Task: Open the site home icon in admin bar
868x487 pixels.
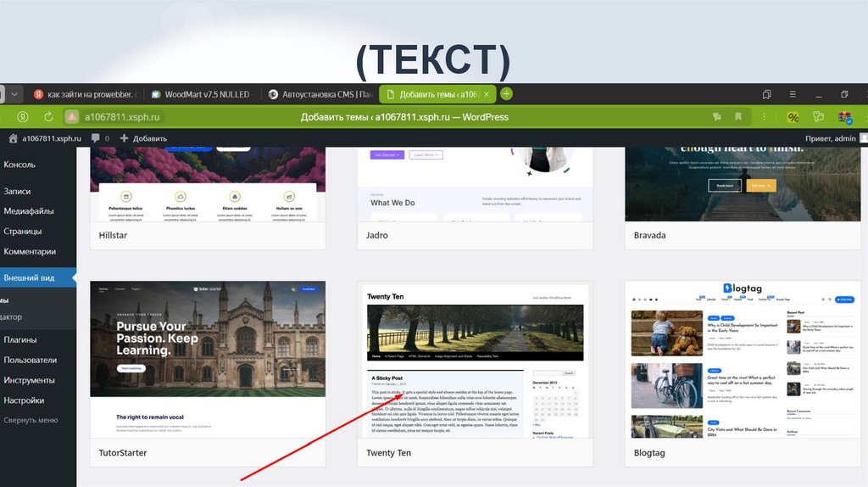Action: pyautogui.click(x=14, y=138)
